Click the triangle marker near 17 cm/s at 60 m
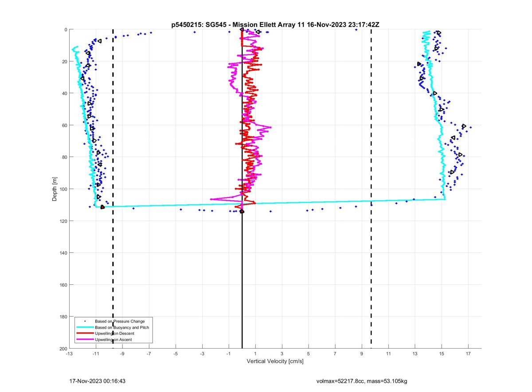Screen dimensions: 532x392 coord(464,126)
